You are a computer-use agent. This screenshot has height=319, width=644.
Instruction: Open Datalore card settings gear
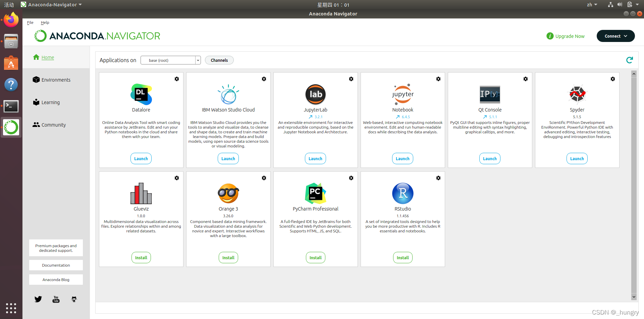[177, 79]
